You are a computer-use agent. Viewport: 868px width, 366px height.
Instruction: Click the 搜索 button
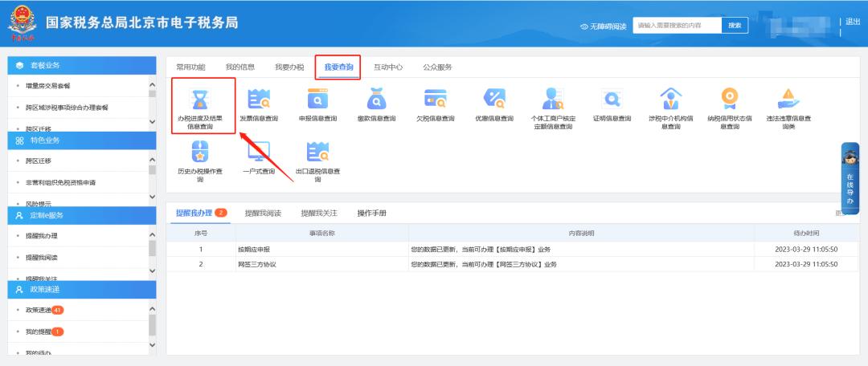(735, 26)
